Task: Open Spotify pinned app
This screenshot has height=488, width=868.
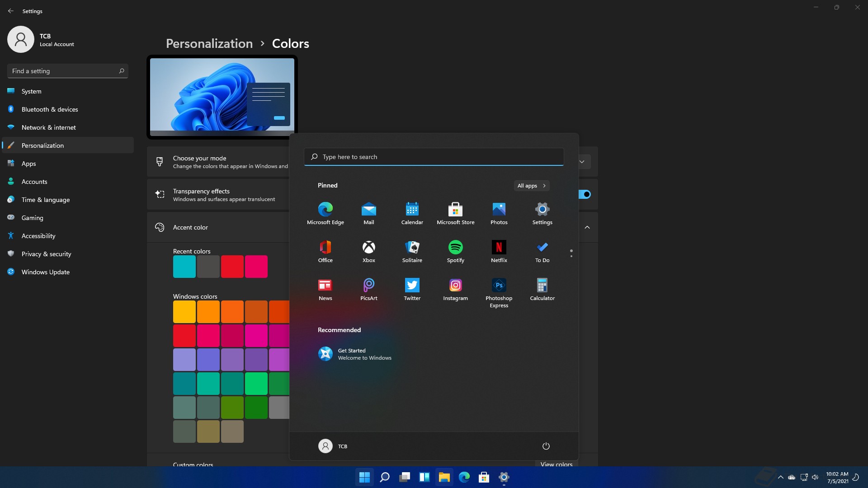Action: [456, 251]
